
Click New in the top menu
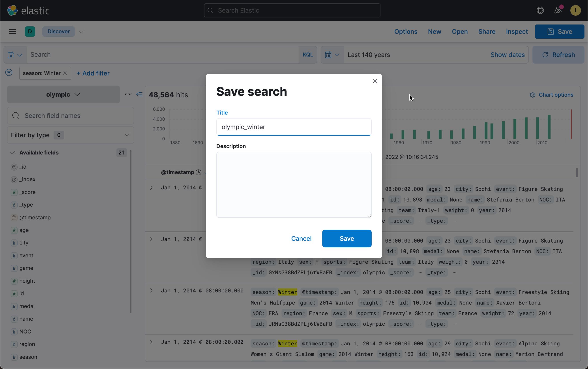point(434,32)
